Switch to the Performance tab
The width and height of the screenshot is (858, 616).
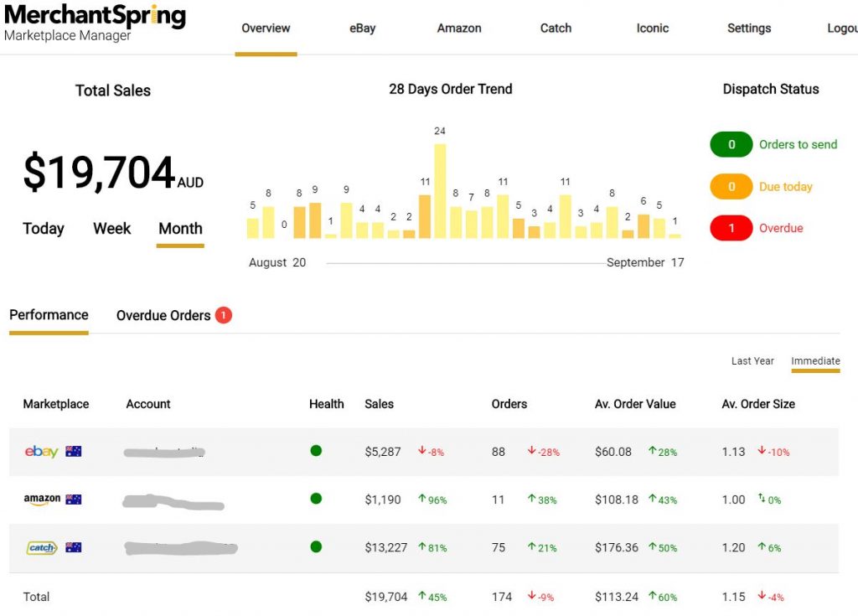tap(48, 315)
